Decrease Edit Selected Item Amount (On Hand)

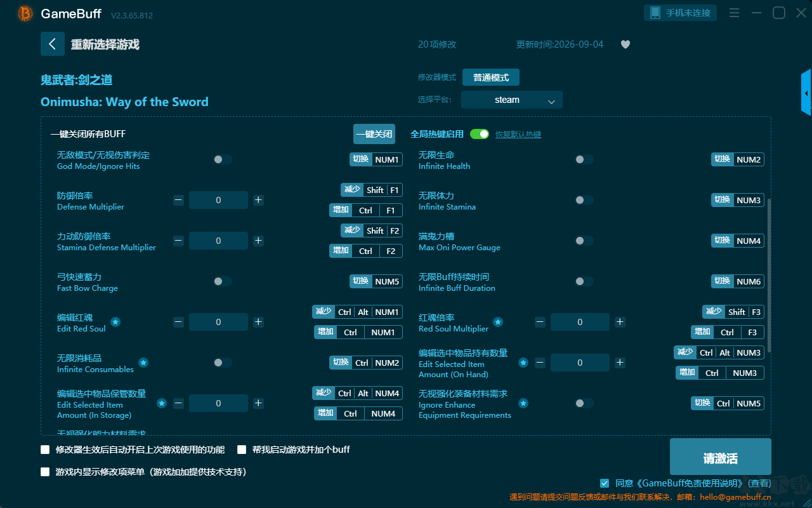pyautogui.click(x=540, y=363)
